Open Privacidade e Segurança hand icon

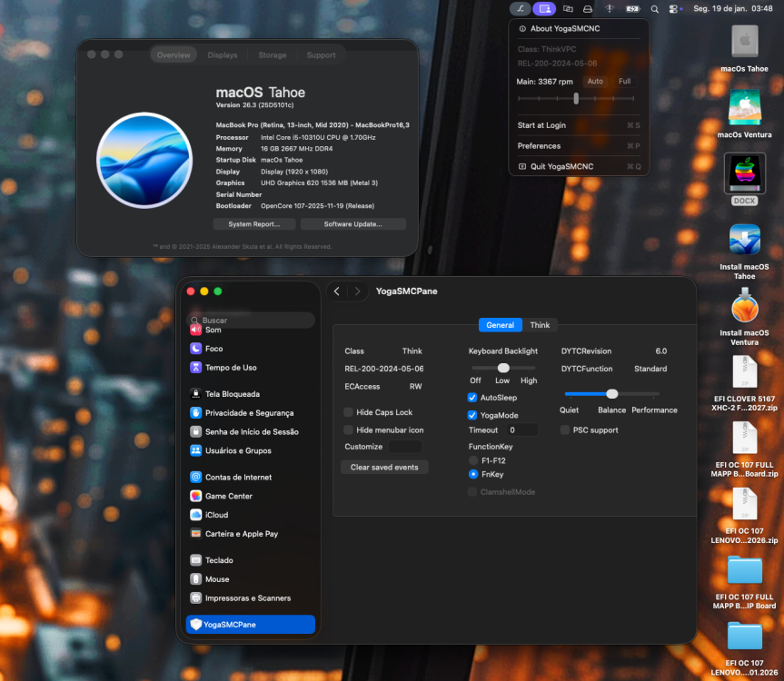pos(196,413)
